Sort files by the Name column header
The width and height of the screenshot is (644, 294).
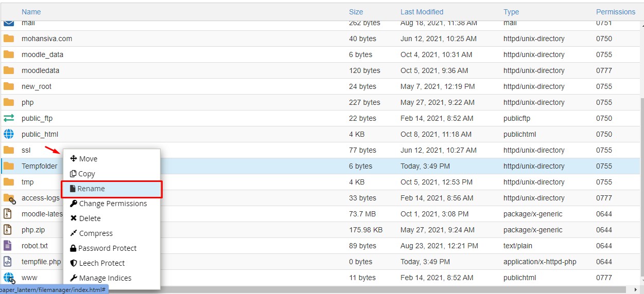(x=31, y=12)
